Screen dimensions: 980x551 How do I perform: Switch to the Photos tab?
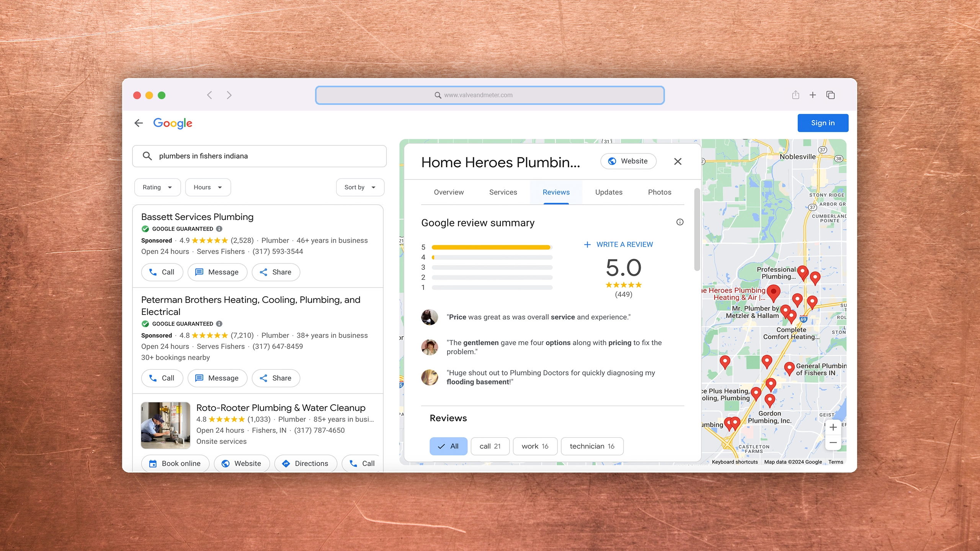pos(660,192)
